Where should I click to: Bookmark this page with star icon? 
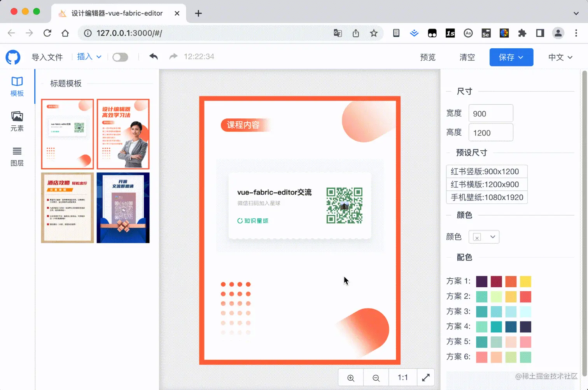click(374, 33)
